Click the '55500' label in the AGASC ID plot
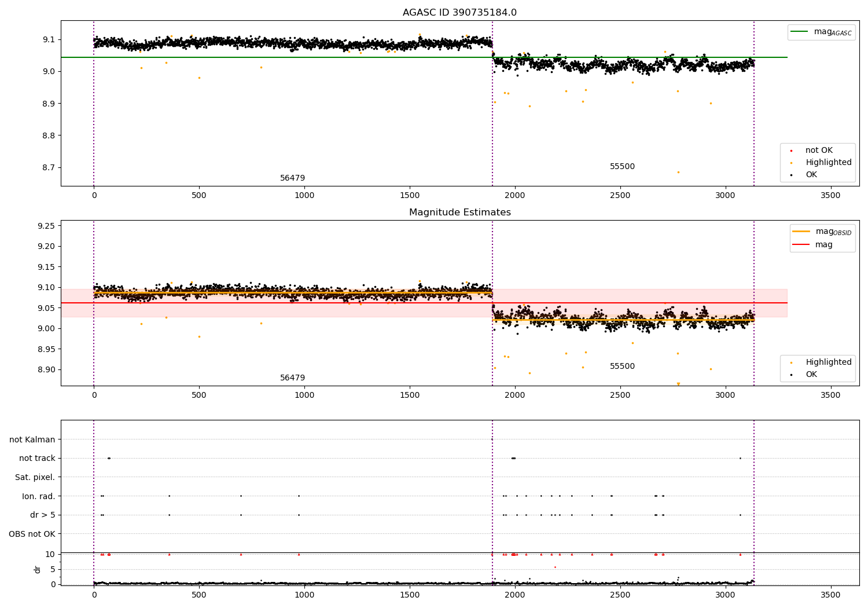This screenshot has width=868, height=608. pyautogui.click(x=622, y=167)
